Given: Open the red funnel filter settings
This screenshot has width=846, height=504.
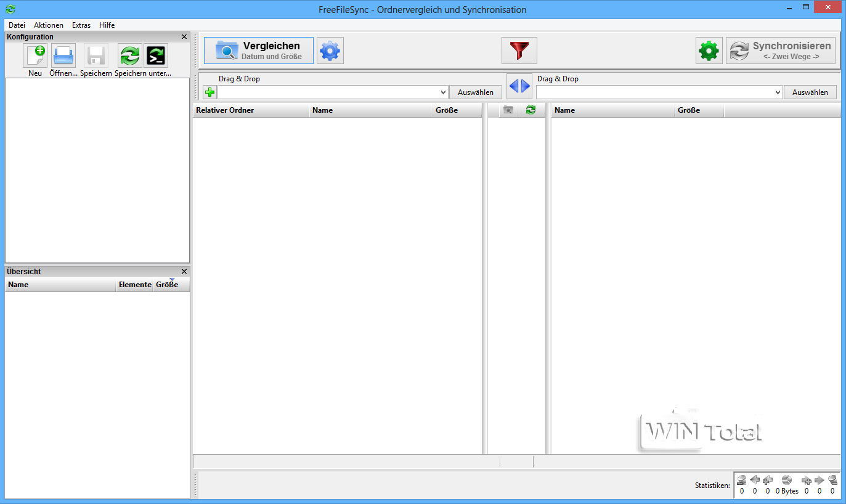Looking at the screenshot, I should 519,51.
